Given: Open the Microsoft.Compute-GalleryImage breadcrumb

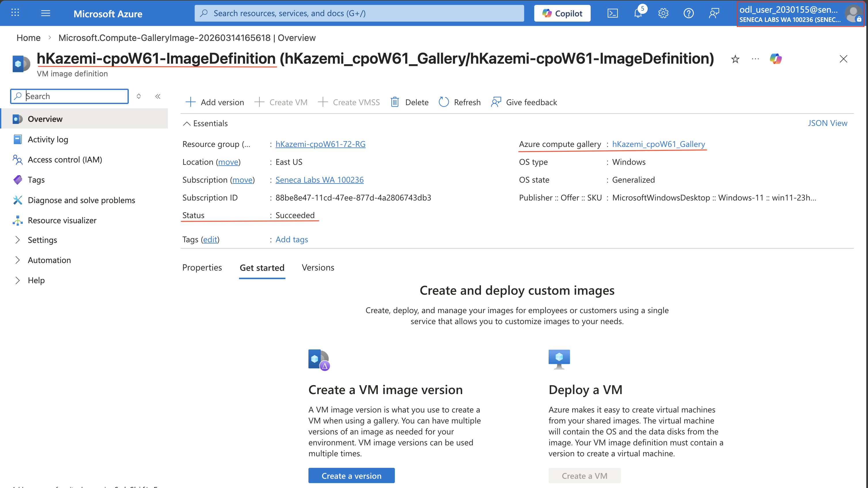Looking at the screenshot, I should click(187, 38).
